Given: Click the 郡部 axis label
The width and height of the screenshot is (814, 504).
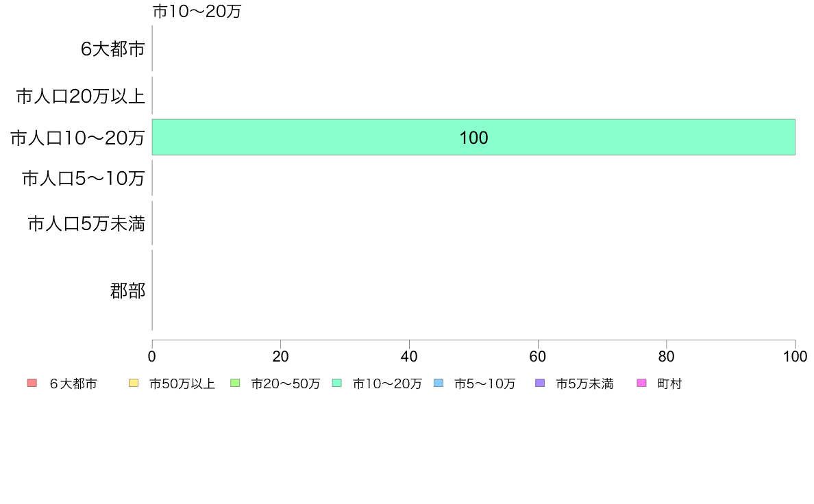Looking at the screenshot, I should 127,290.
